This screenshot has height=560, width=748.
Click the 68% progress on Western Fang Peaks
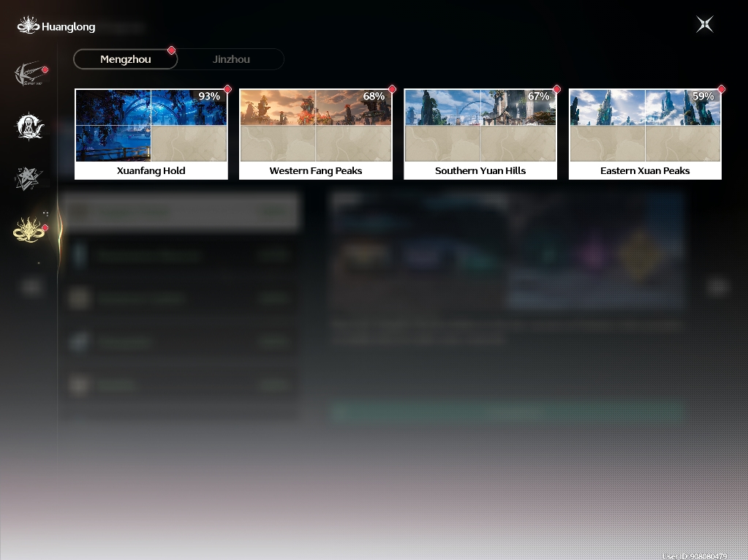pos(374,97)
